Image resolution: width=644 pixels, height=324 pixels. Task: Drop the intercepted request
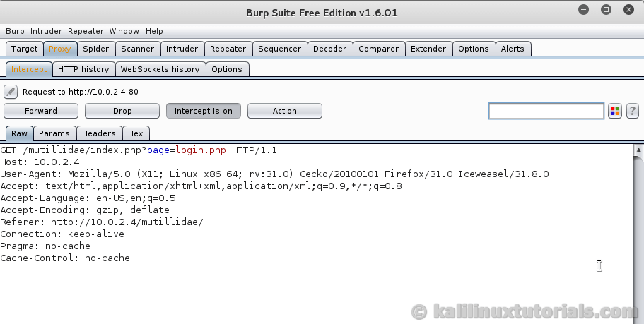pyautogui.click(x=122, y=111)
